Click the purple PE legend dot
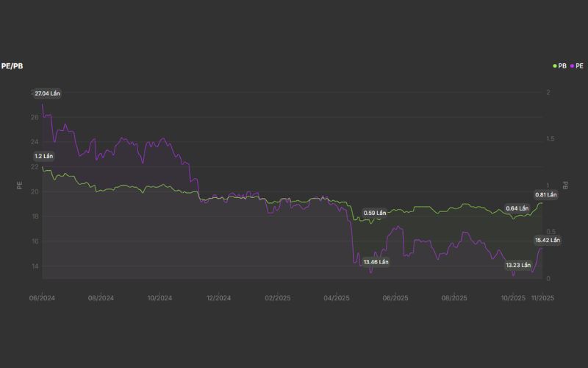 (x=572, y=66)
